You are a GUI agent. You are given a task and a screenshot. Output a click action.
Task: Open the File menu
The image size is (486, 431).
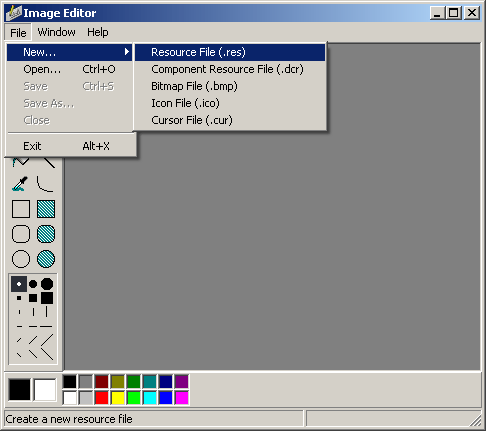(x=18, y=33)
